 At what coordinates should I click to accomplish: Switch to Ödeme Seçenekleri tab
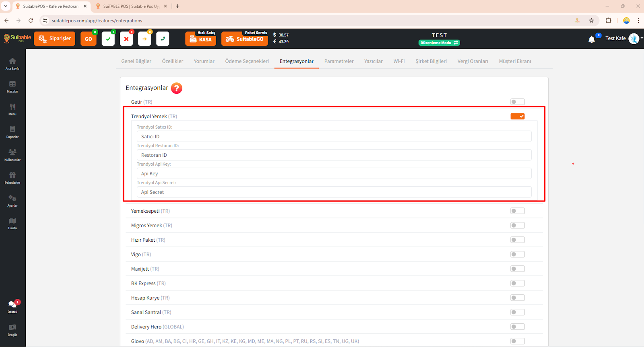(247, 61)
